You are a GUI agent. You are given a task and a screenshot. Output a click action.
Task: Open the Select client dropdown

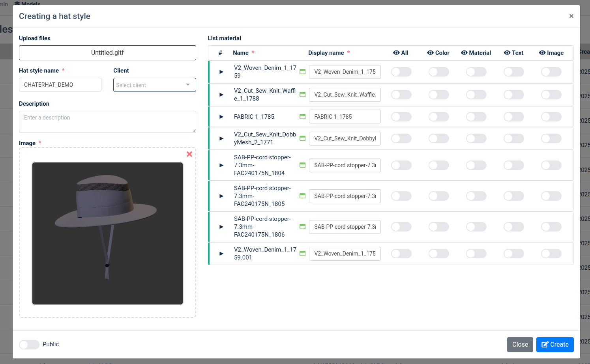click(154, 85)
